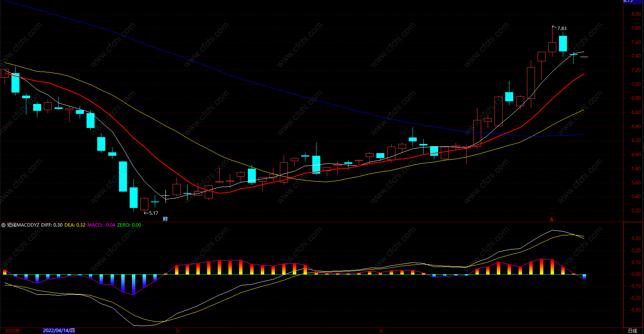Click the red $ marker below the candles

pos(551,219)
